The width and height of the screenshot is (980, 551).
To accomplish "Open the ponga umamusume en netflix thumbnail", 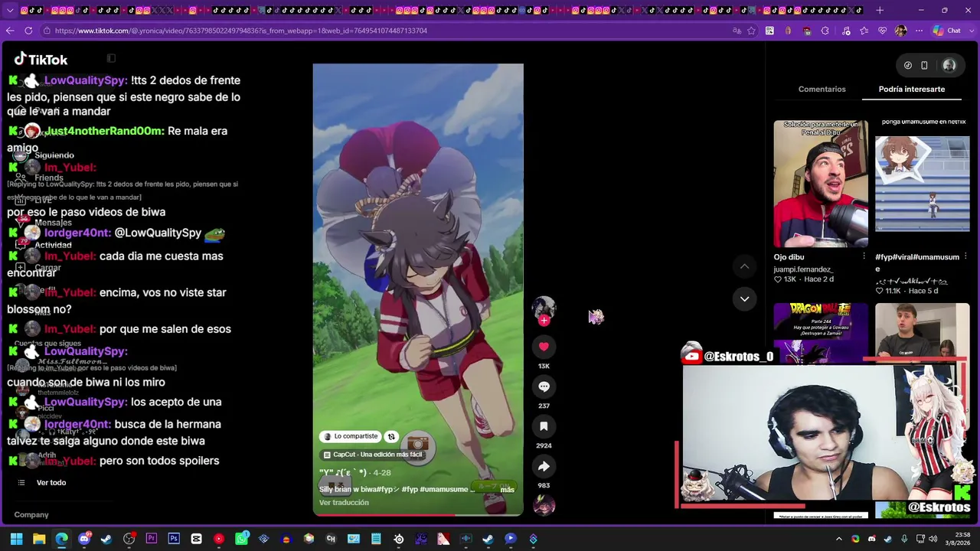I will pos(923,184).
